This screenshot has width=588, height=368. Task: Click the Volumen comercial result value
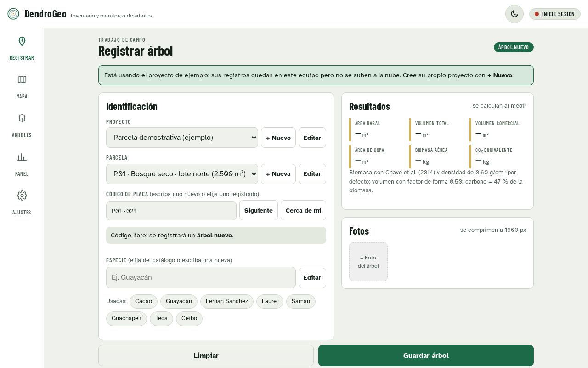pyautogui.click(x=482, y=134)
